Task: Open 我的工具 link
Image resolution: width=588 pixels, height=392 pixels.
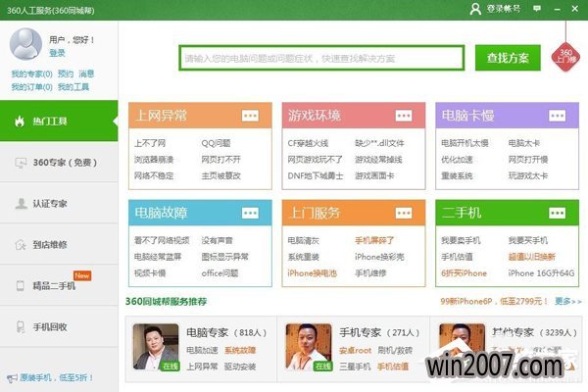Action: (73, 87)
